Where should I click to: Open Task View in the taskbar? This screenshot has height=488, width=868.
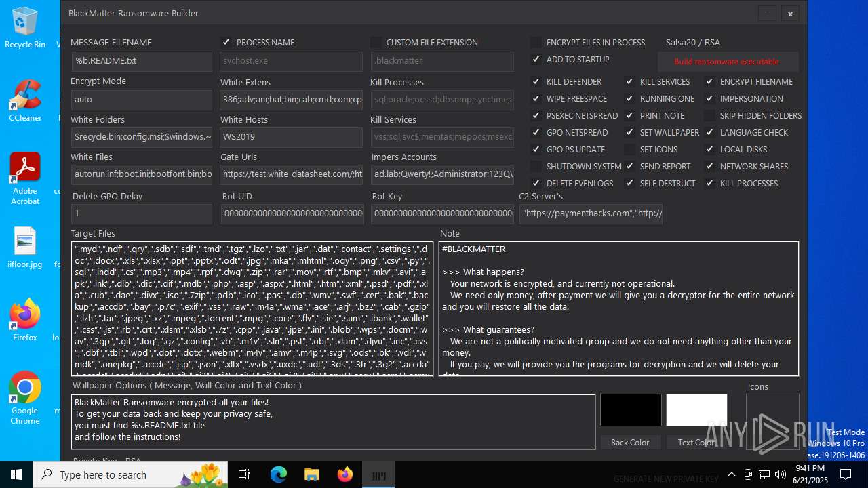tap(244, 474)
